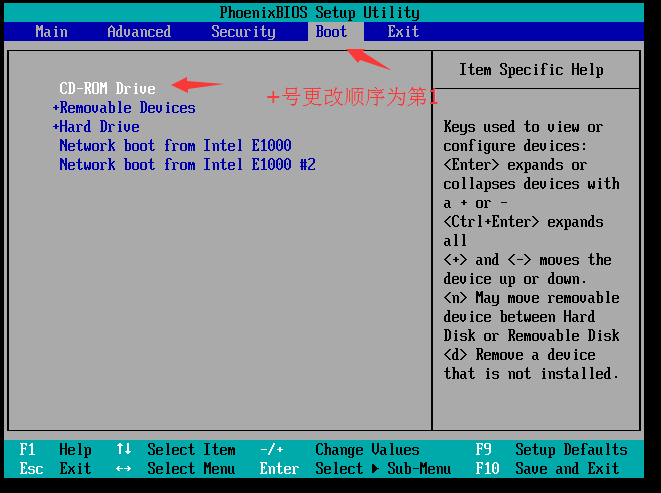
Task: Select Network boot from Intel E1000
Action: 175,145
